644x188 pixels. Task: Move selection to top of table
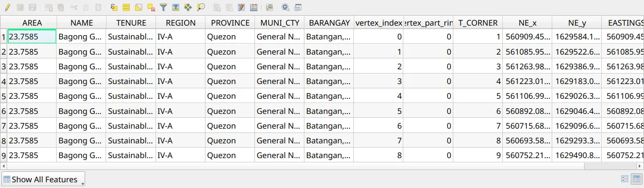pos(176,8)
